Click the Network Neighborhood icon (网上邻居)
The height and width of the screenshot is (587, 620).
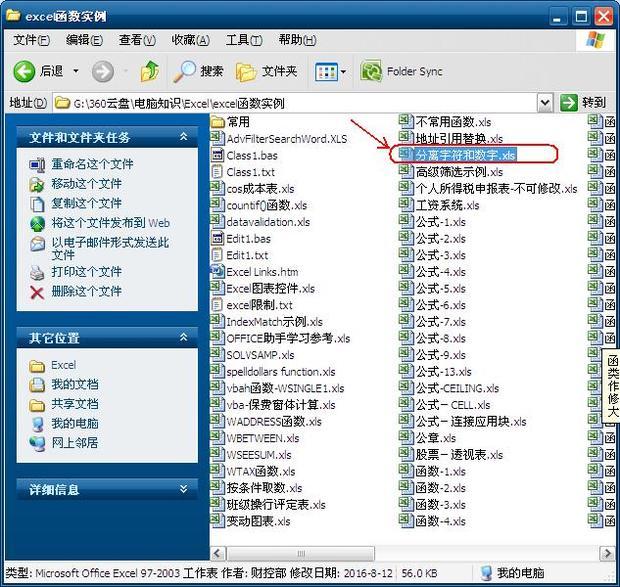38,443
